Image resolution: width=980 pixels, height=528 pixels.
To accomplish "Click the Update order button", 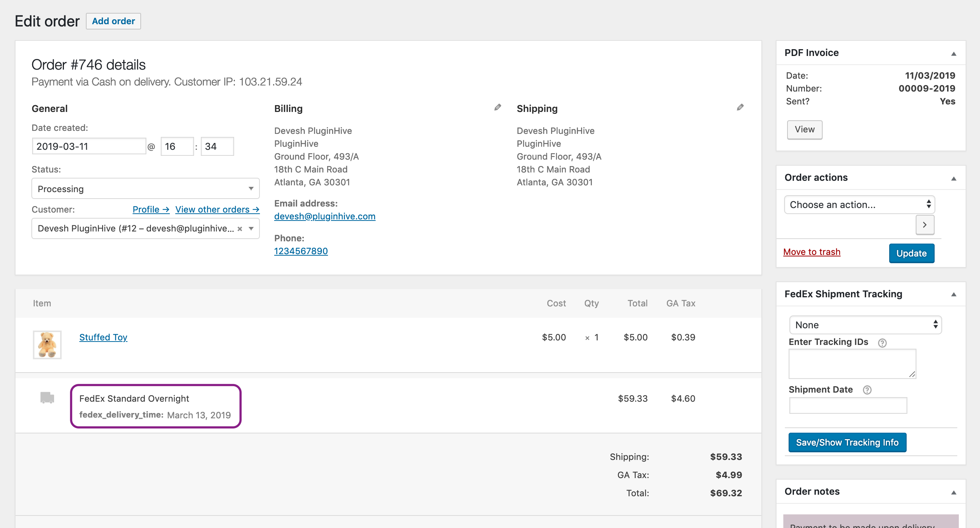I will click(x=911, y=253).
